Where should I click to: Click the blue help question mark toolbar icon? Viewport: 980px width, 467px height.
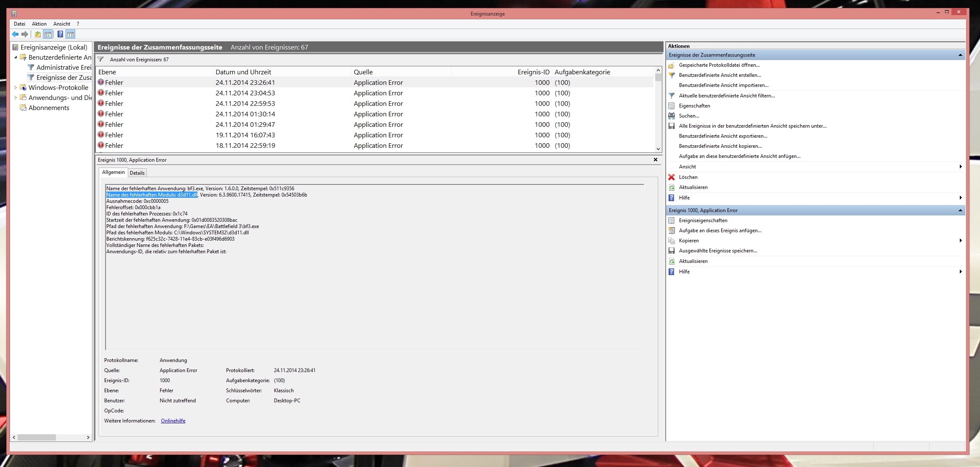click(60, 34)
